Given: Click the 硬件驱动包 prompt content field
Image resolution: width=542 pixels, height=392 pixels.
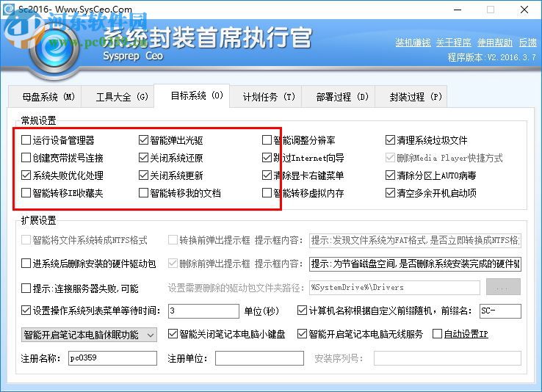Looking at the screenshot, I should [x=415, y=264].
